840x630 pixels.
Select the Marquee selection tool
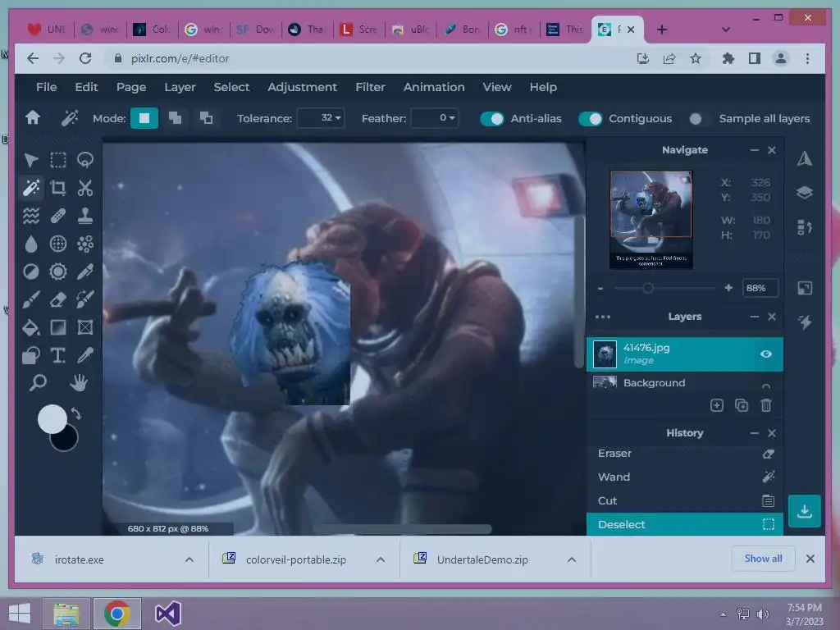point(58,160)
